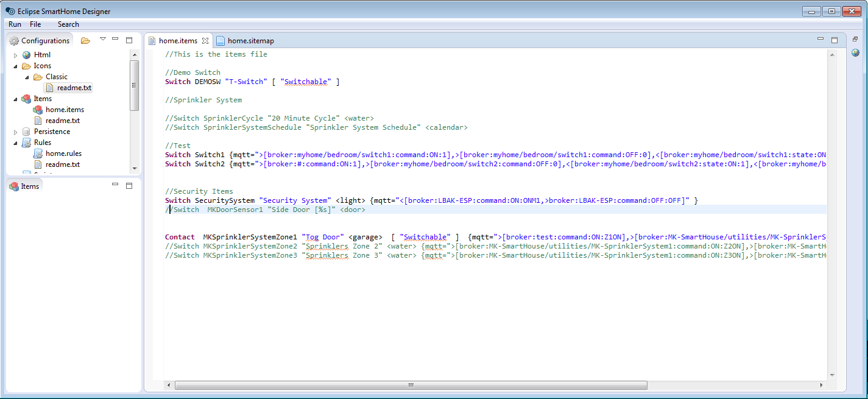Maximize the editor area
The height and width of the screenshot is (399, 868).
[834, 40]
